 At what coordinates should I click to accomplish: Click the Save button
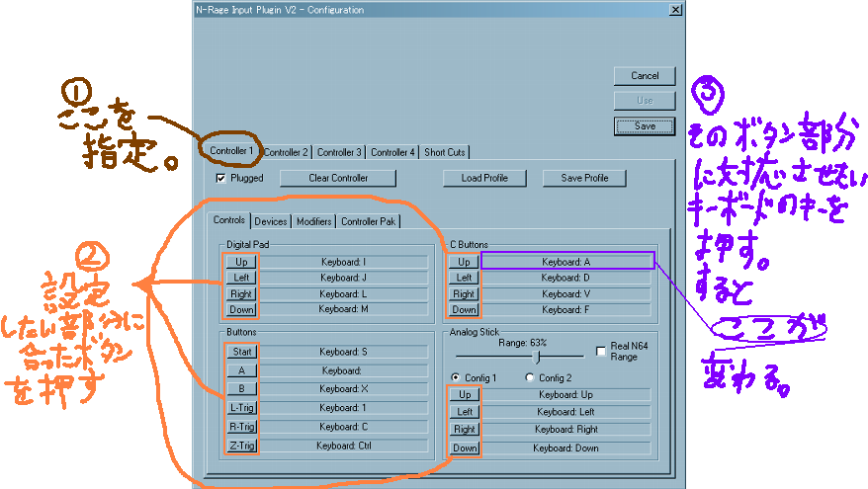point(645,126)
